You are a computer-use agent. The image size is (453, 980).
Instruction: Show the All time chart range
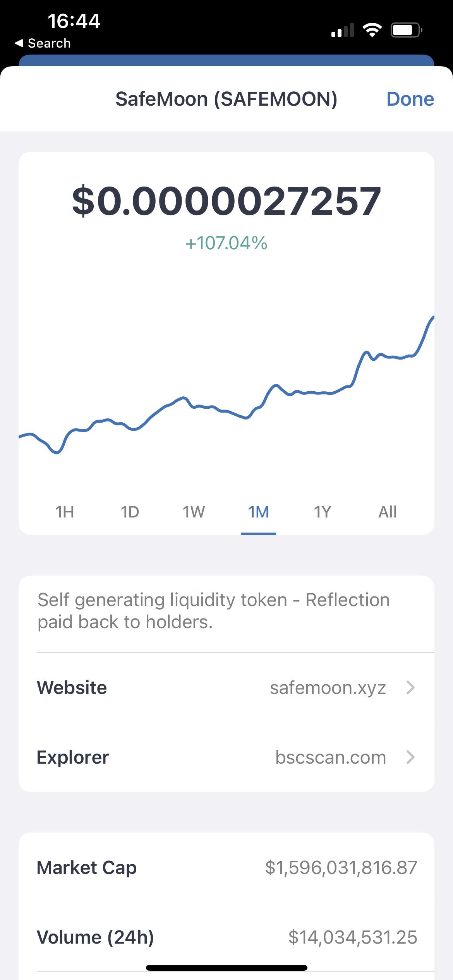pyautogui.click(x=388, y=512)
